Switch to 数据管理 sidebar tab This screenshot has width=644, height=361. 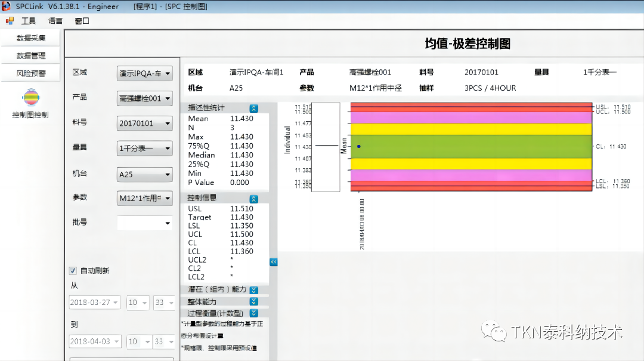tap(31, 55)
